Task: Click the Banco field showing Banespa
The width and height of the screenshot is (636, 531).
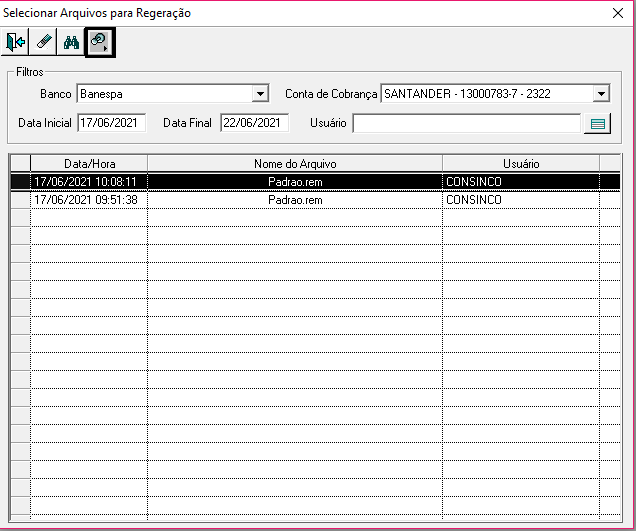Action: (x=173, y=94)
